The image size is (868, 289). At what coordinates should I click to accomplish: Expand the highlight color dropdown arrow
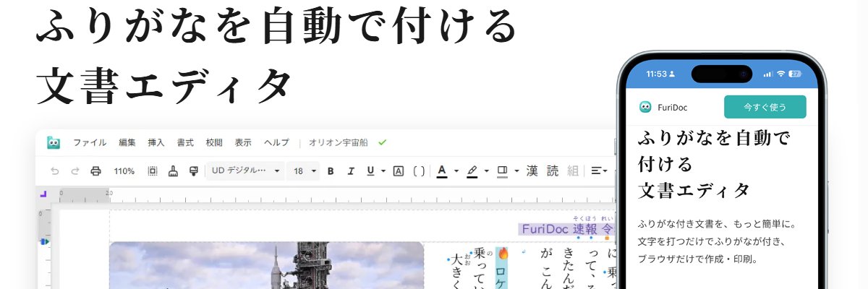coord(487,171)
